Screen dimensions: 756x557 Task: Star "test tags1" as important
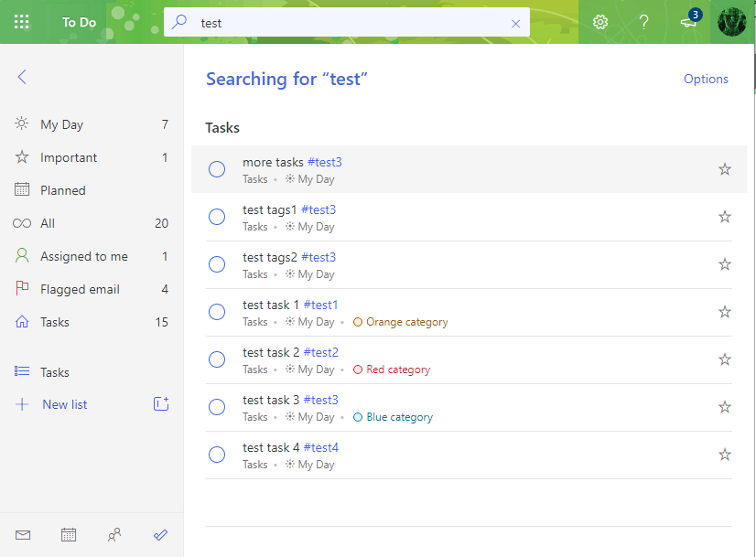[x=725, y=217]
